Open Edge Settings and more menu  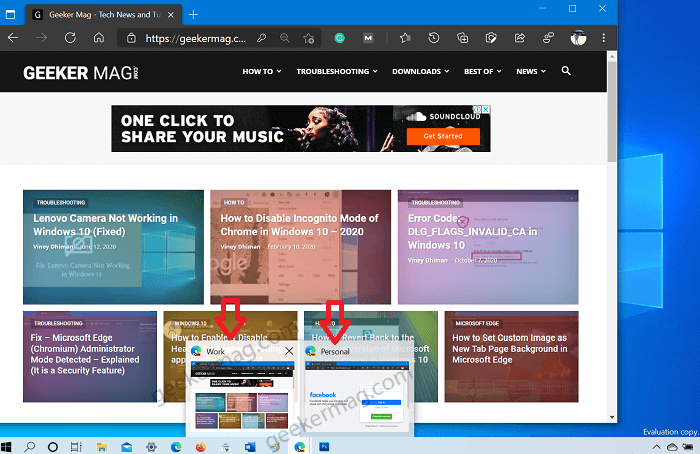(x=604, y=38)
